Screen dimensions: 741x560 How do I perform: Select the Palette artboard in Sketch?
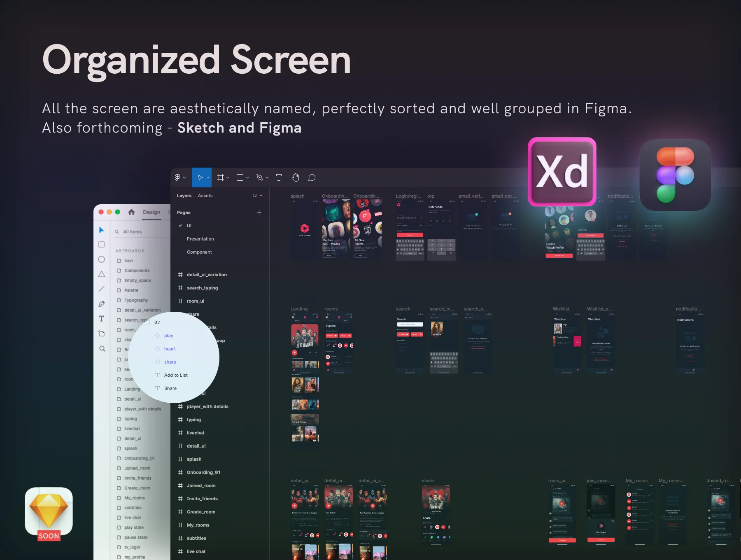click(x=131, y=290)
